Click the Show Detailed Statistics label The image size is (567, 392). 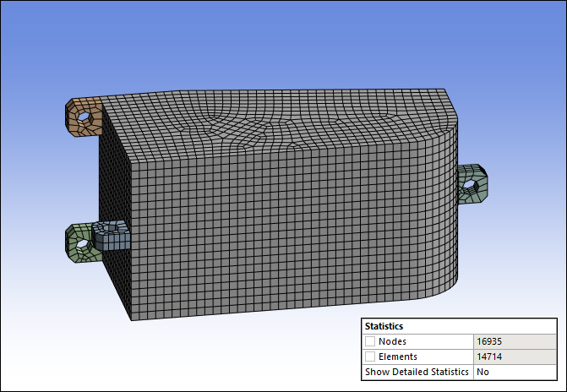click(x=416, y=372)
